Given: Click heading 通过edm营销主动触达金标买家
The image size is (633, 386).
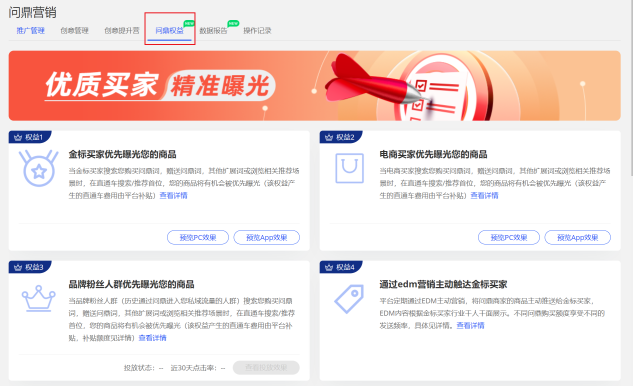Looking at the screenshot, I should 443,284.
